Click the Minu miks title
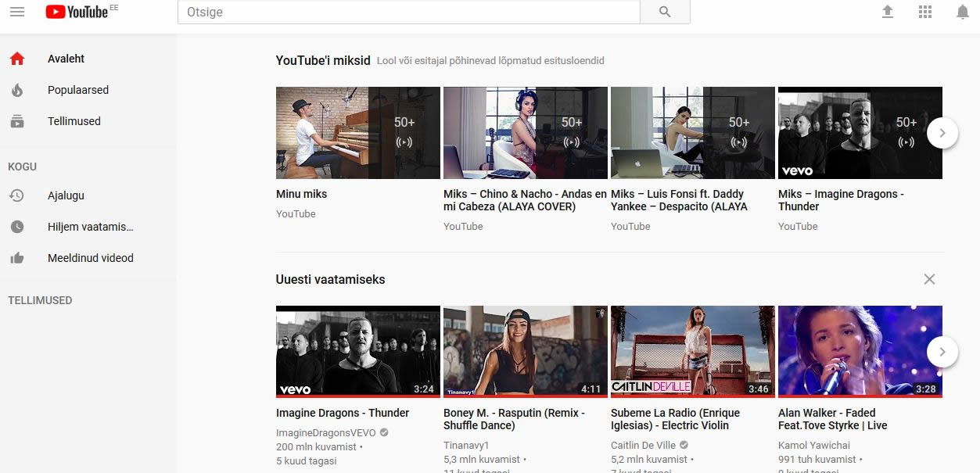 pyautogui.click(x=302, y=194)
